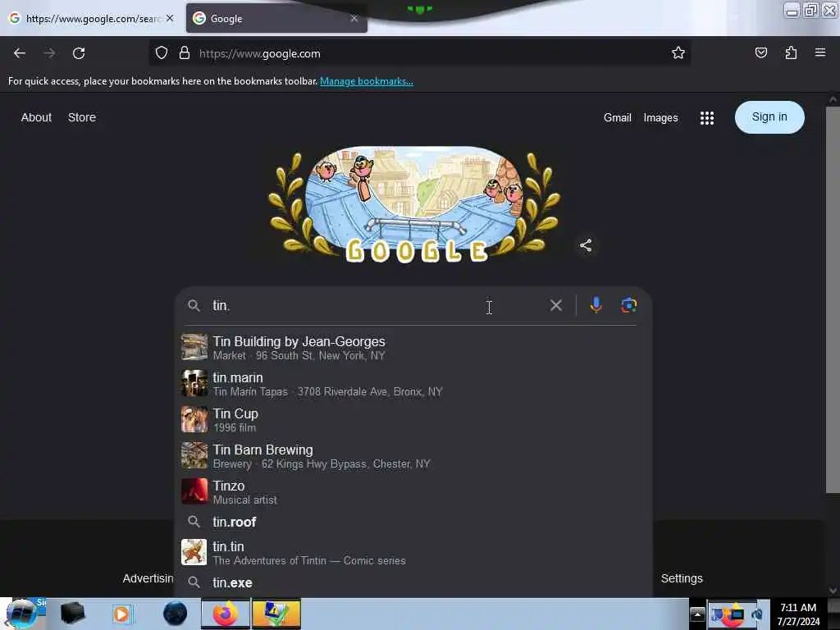Open the Extensions puzzle icon
Screen dimensions: 840x630
pyautogui.click(x=791, y=52)
